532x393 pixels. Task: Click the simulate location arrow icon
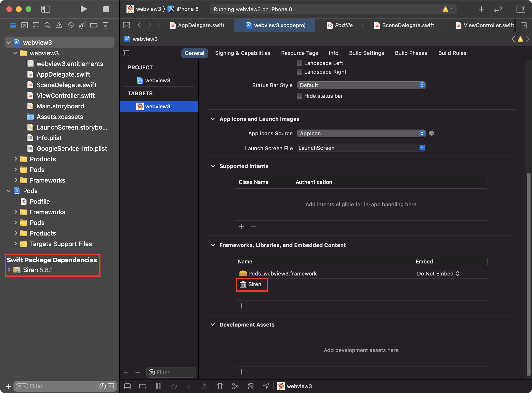coord(266,386)
